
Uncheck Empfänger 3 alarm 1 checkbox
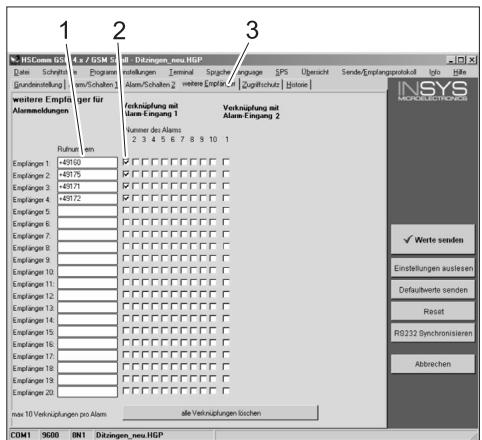tap(126, 186)
